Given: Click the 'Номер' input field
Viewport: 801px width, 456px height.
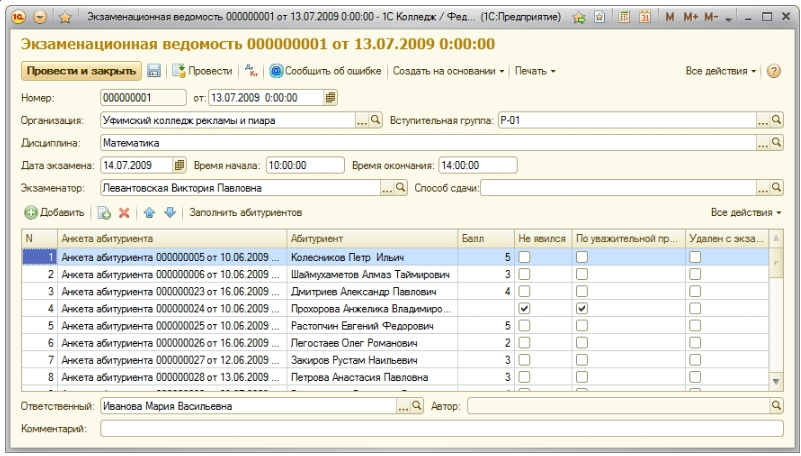Looking at the screenshot, I should click(x=144, y=98).
